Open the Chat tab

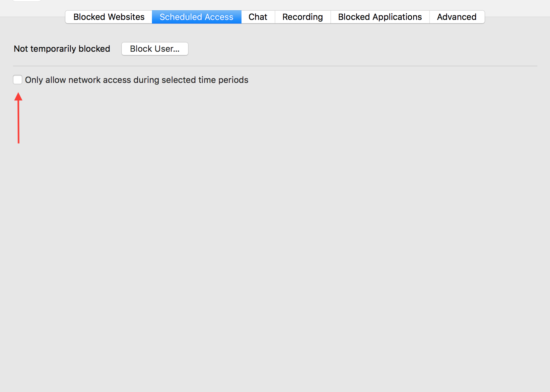tap(258, 17)
